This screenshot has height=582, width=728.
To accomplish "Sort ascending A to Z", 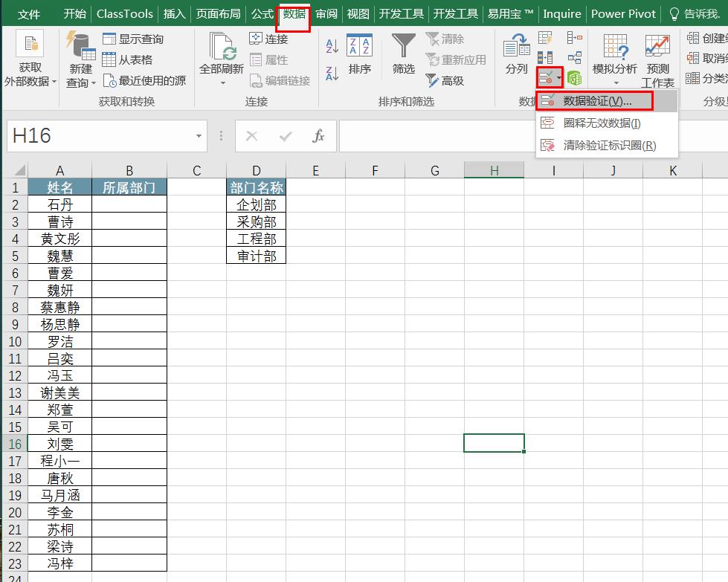I will pos(332,45).
